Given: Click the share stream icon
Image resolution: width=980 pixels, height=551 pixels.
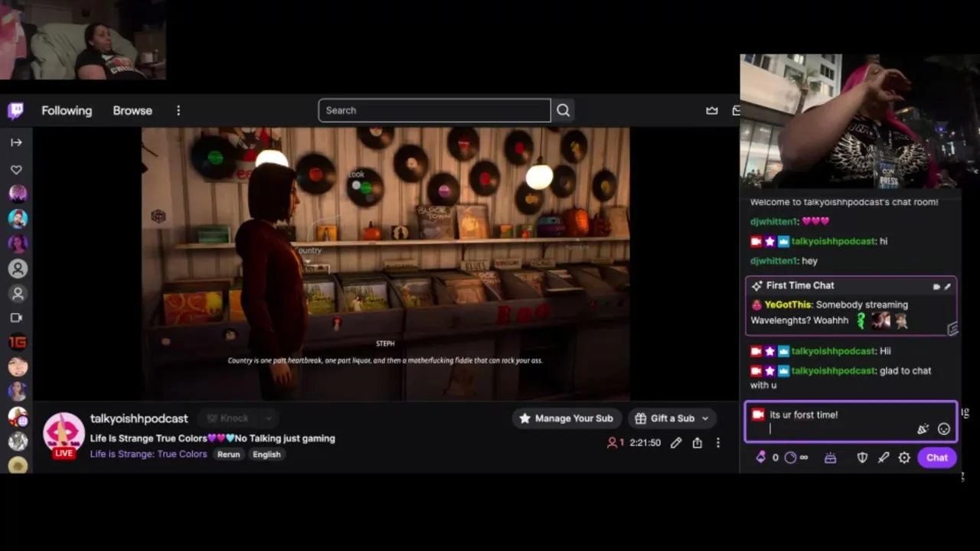Looking at the screenshot, I should 697,442.
